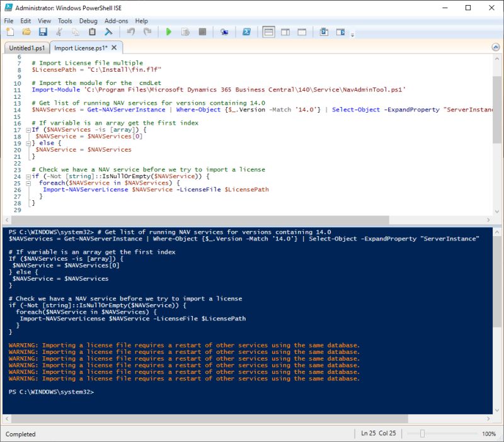Collapse the else block on line 19
Viewport: 504px width, 442px height.
tap(28, 144)
